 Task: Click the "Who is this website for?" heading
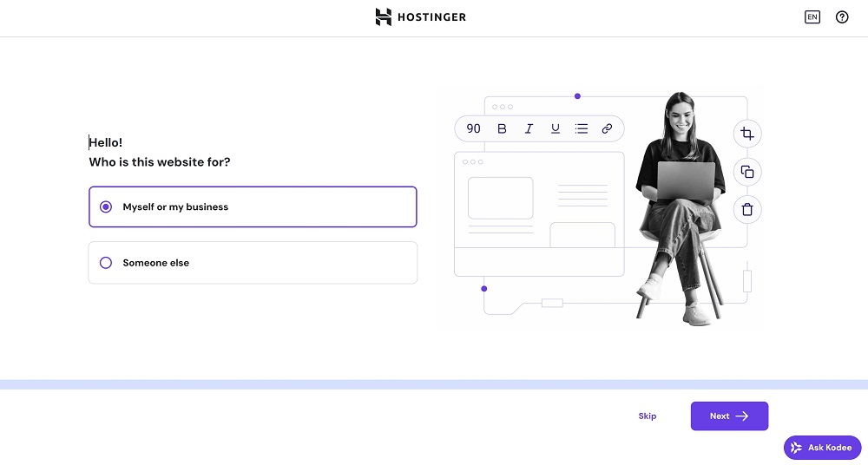pos(160,162)
